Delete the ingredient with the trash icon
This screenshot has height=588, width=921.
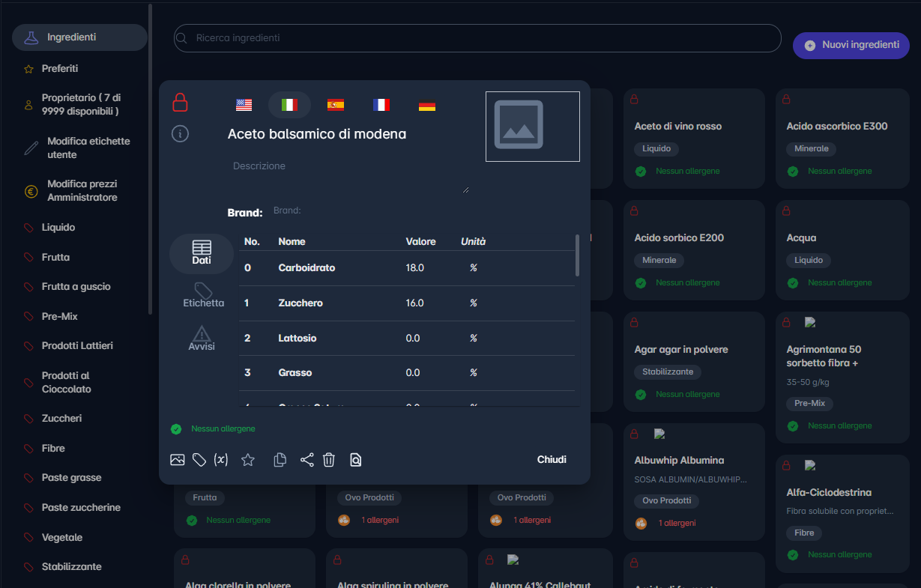pyautogui.click(x=328, y=460)
